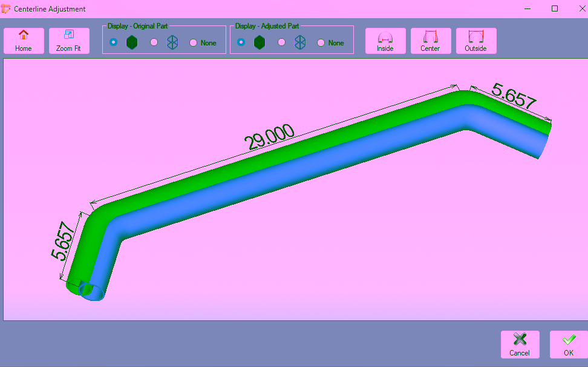Select wireframe display radio for Original Part
Screen dimensions: 588x367
click(154, 42)
